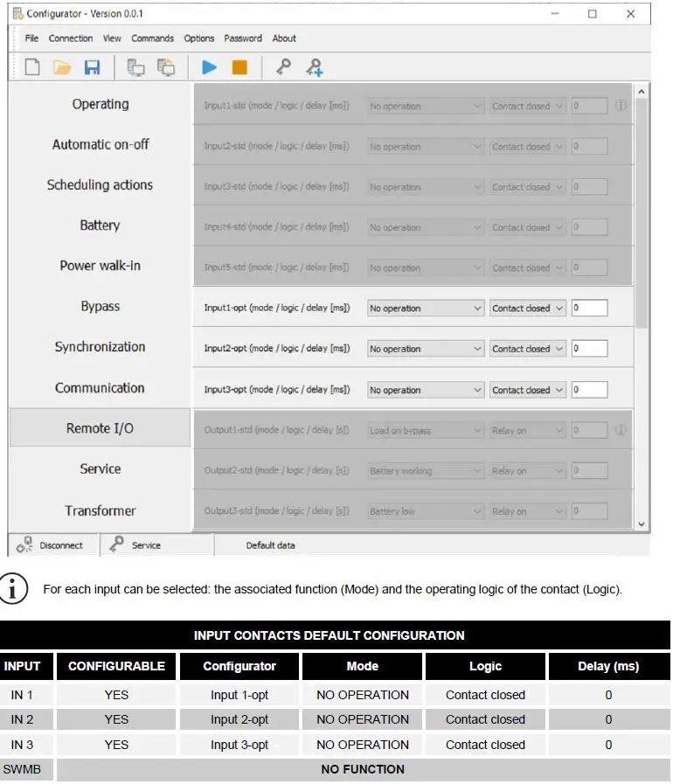Open the View menu

point(112,38)
